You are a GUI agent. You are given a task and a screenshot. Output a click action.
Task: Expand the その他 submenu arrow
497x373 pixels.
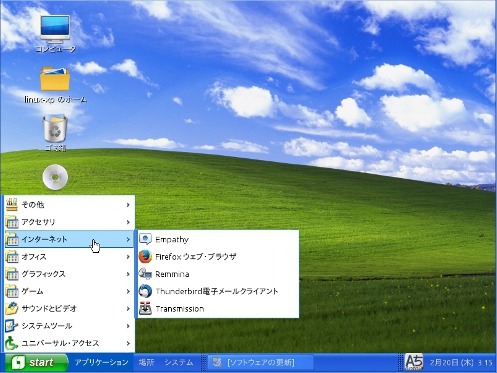(x=128, y=205)
